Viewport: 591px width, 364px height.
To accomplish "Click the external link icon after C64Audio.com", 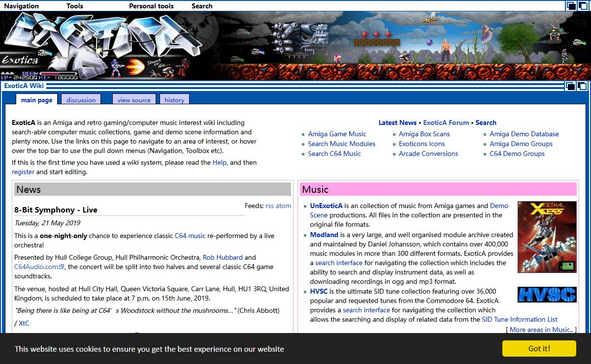I will point(62,267).
